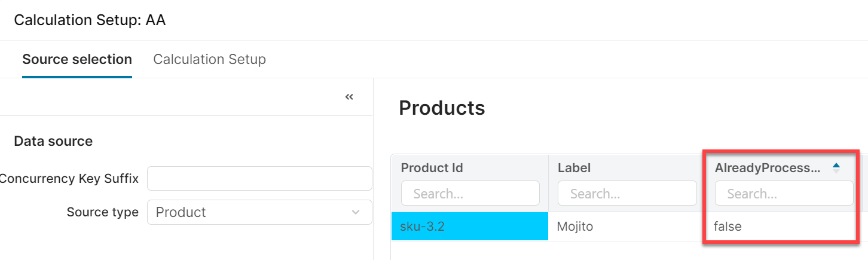This screenshot has height=260, width=868.
Task: Select the sku-3.2 product cell
Action: 469,227
